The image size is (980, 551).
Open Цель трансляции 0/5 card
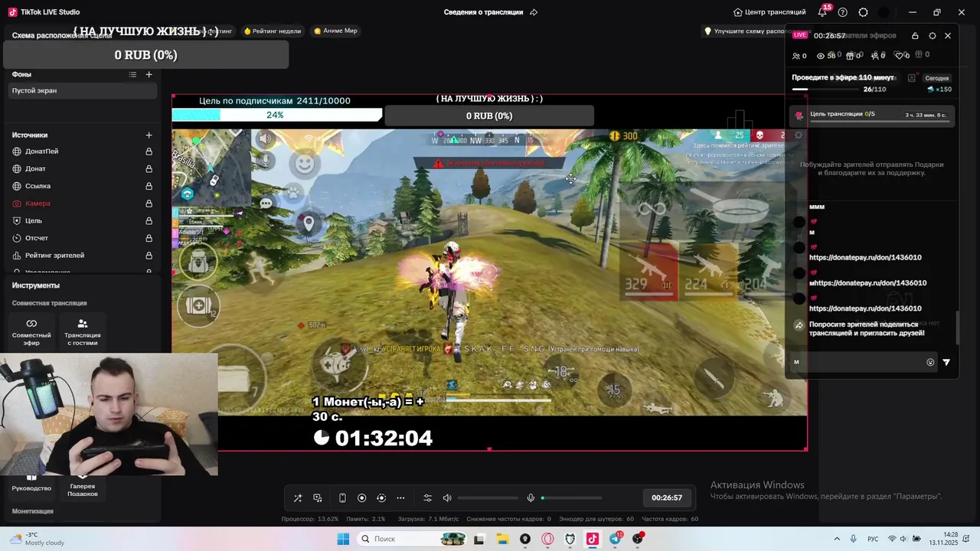pyautogui.click(x=871, y=115)
